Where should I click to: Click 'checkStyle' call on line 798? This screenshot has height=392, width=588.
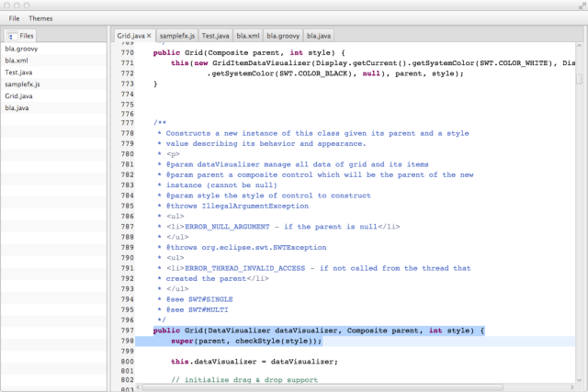coord(258,341)
